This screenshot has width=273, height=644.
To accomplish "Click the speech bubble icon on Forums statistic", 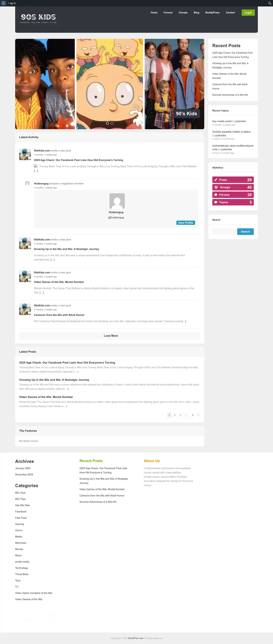I will tap(216, 195).
